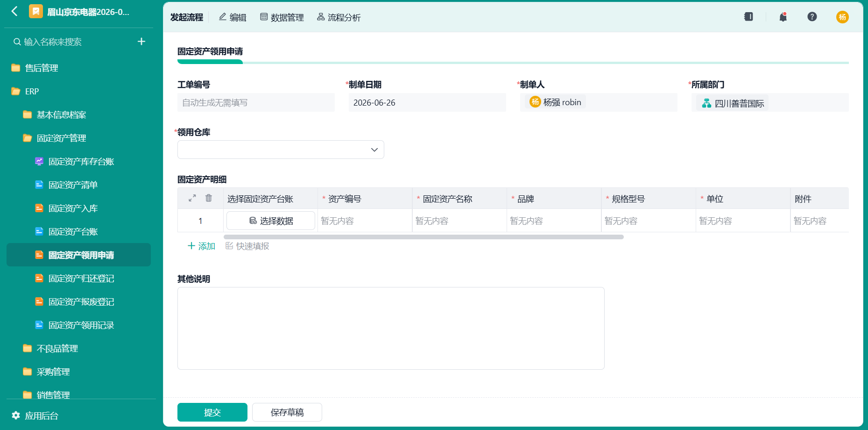Click the 固定资产库存台账 chart icon
This screenshot has height=430, width=868.
(39, 161)
